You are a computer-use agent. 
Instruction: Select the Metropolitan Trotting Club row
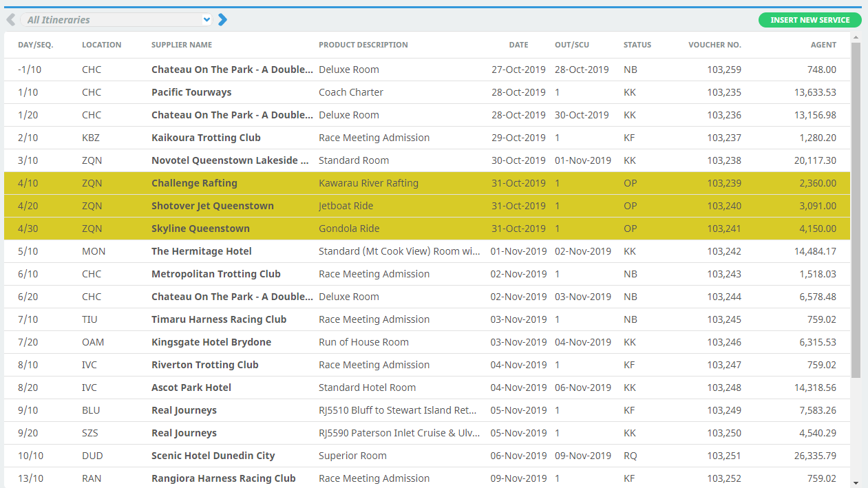(x=427, y=274)
